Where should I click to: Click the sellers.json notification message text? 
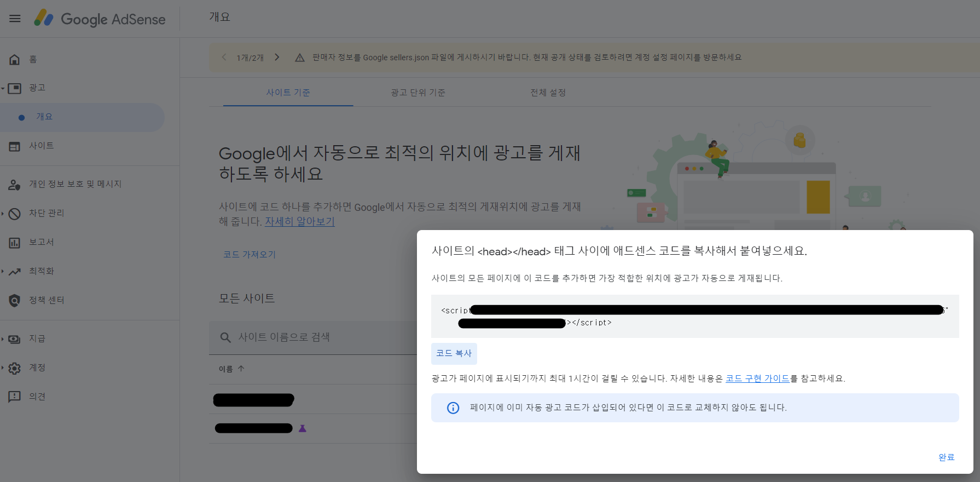pyautogui.click(x=527, y=58)
